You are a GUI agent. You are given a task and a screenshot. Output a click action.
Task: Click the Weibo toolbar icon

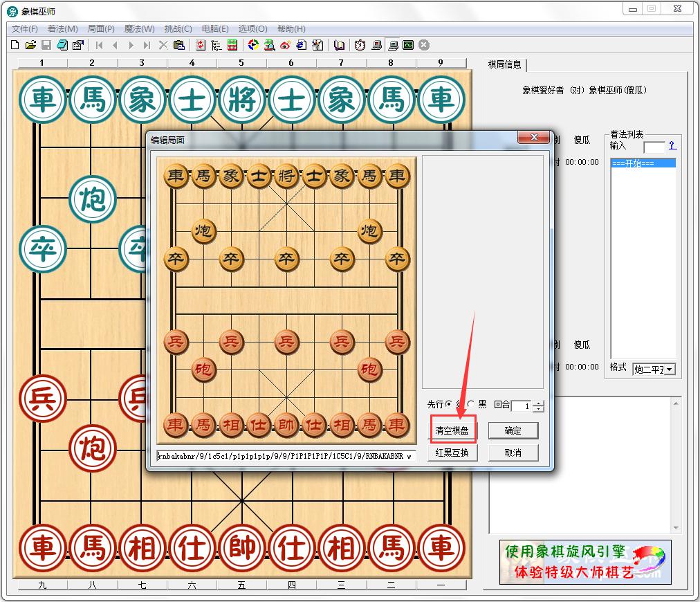tap(285, 45)
